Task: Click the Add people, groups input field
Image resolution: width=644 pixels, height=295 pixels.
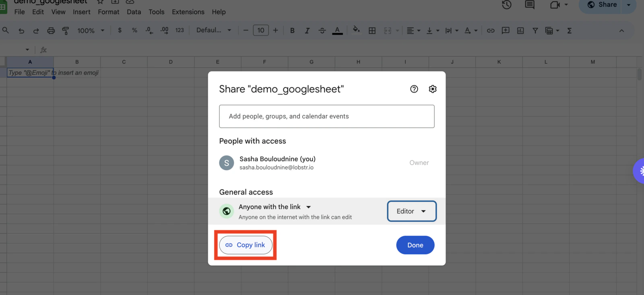Action: point(326,116)
